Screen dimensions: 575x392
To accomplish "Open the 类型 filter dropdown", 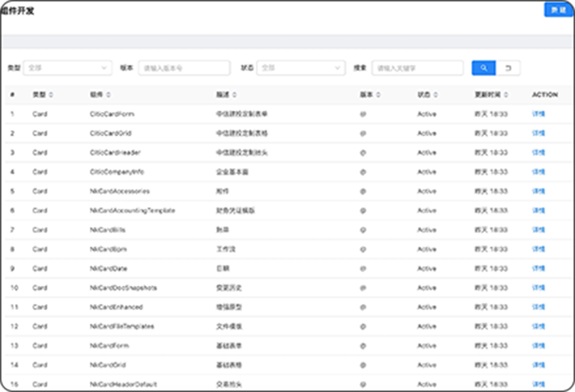I will pyautogui.click(x=67, y=68).
